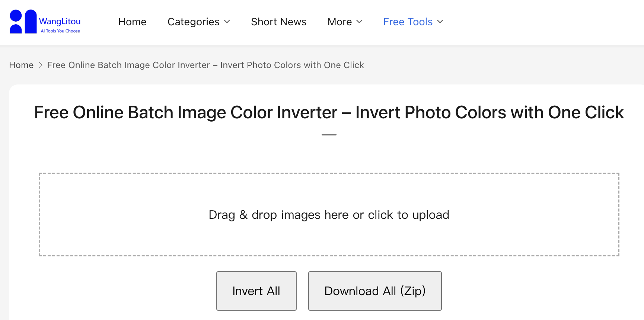
Task: Open the Short News page
Action: [x=278, y=22]
